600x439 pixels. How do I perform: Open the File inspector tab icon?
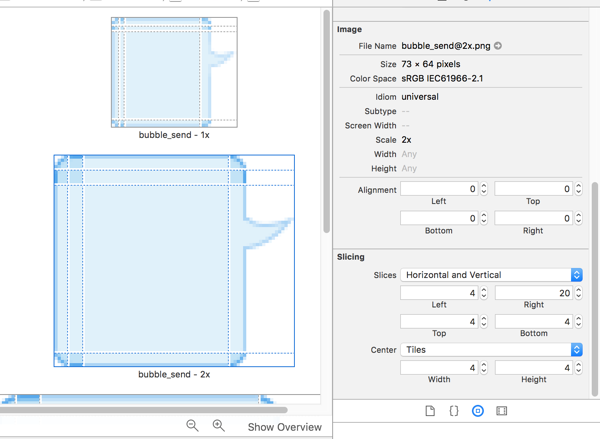pyautogui.click(x=430, y=411)
